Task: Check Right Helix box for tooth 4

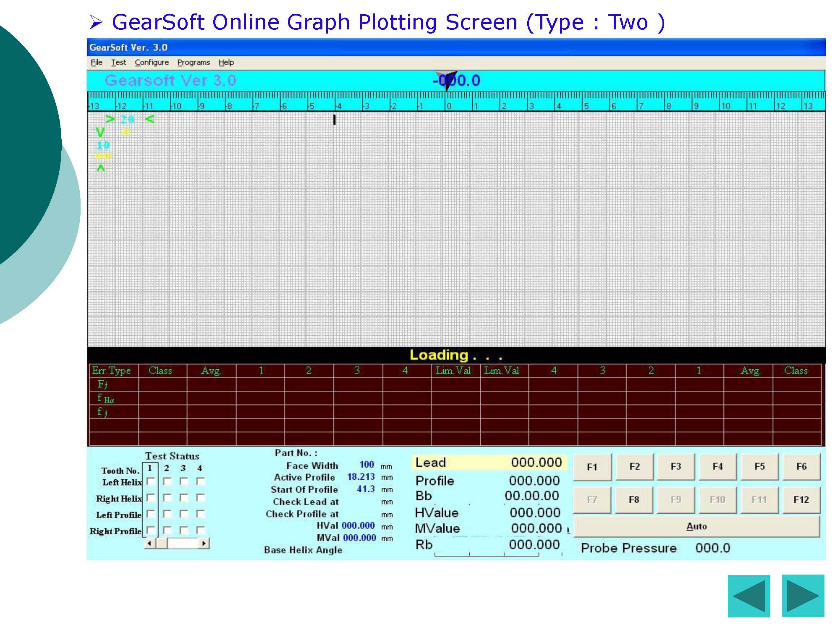Action: (x=200, y=498)
